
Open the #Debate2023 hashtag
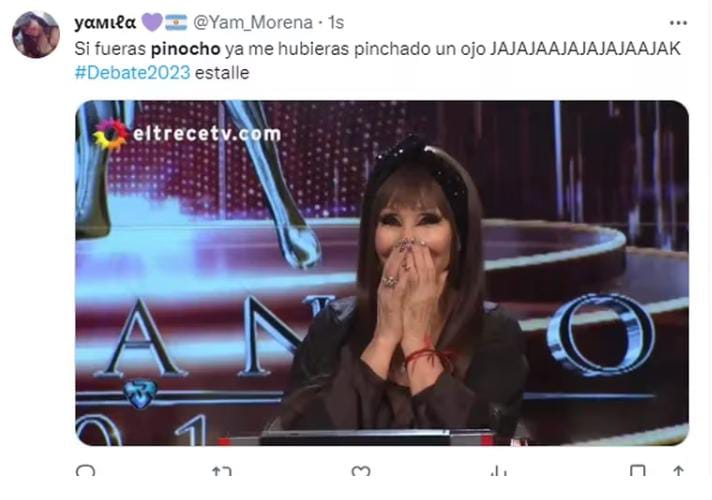(132, 73)
